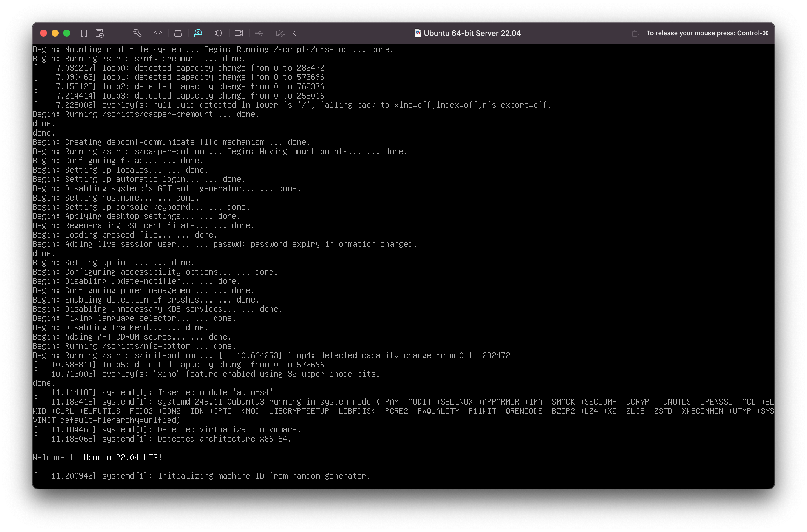Close the VM window with the red button
The image size is (807, 532).
[43, 33]
